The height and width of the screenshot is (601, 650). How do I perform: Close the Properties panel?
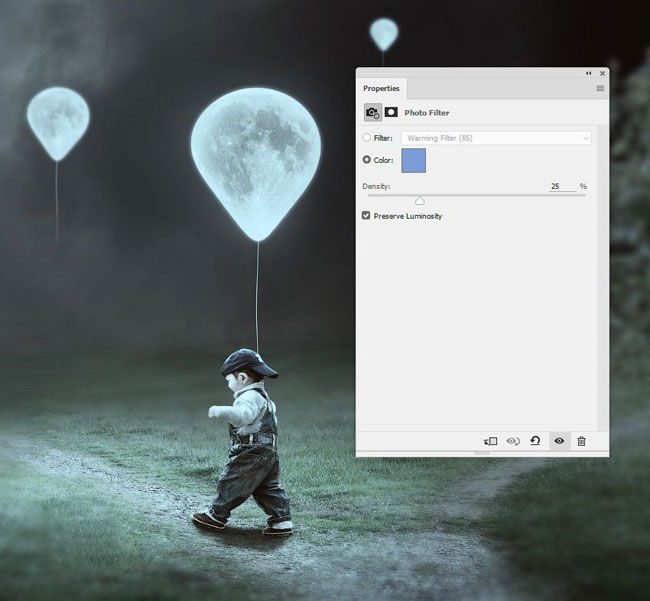tap(602, 73)
